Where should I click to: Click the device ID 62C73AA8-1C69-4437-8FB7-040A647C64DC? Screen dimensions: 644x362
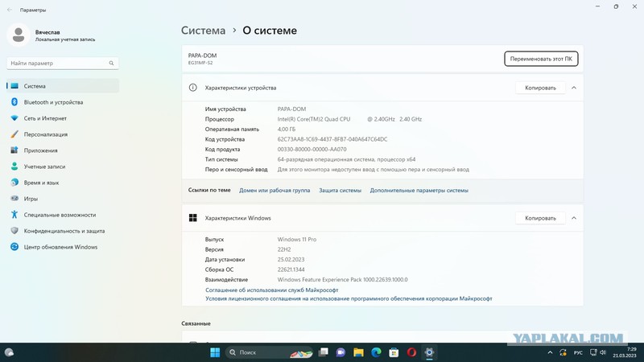click(332, 139)
